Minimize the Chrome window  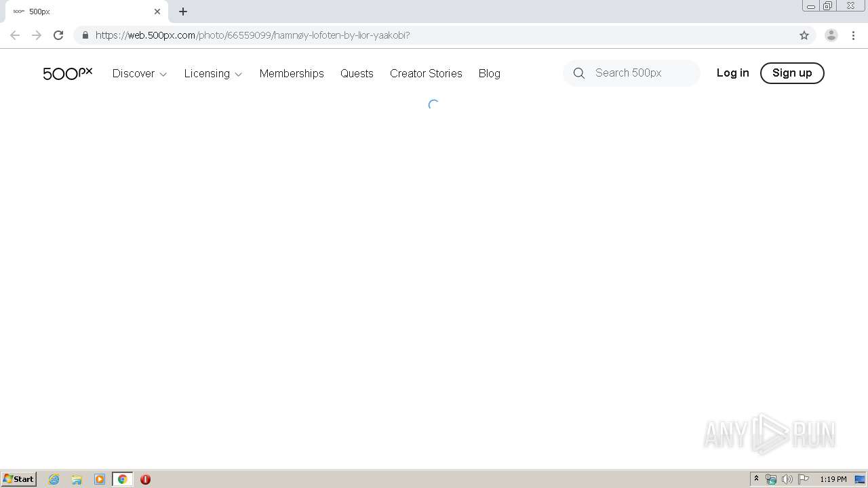811,6
